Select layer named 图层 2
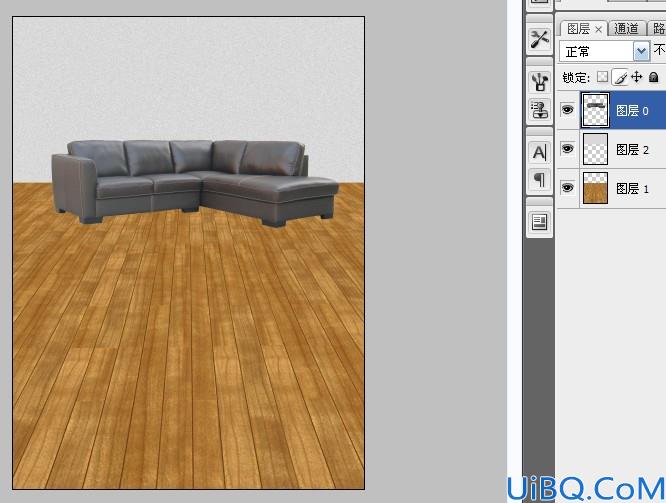Viewport: 666px width, 503px height. 632,150
